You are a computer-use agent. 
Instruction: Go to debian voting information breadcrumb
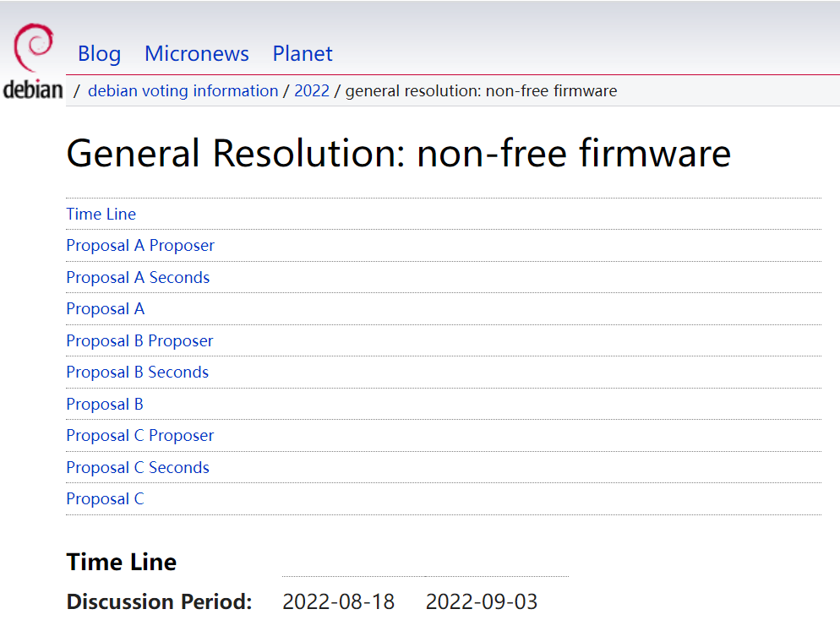point(183,90)
